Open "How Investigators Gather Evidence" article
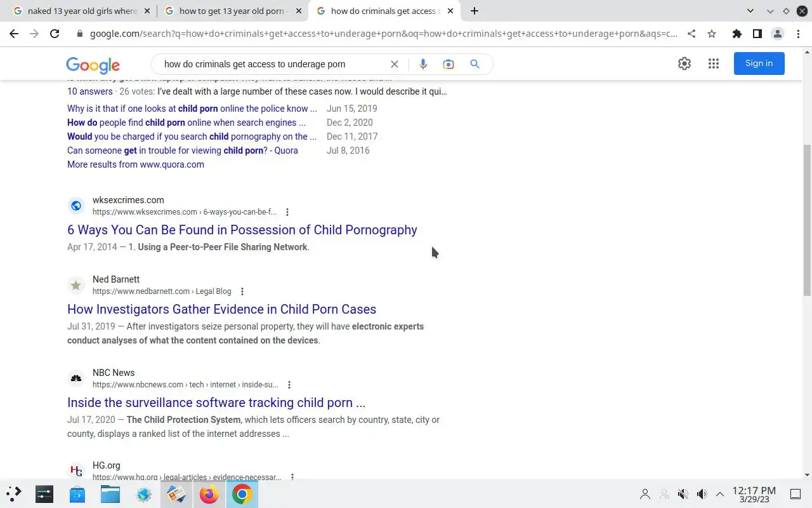 pyautogui.click(x=221, y=309)
